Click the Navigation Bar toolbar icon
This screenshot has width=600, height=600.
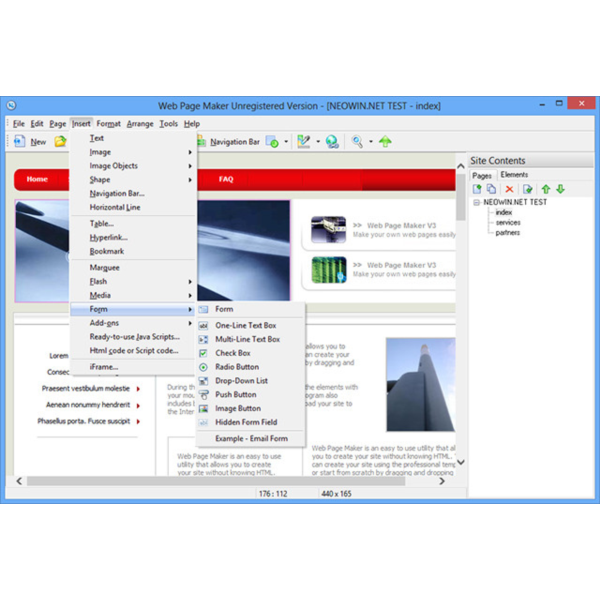click(x=202, y=141)
